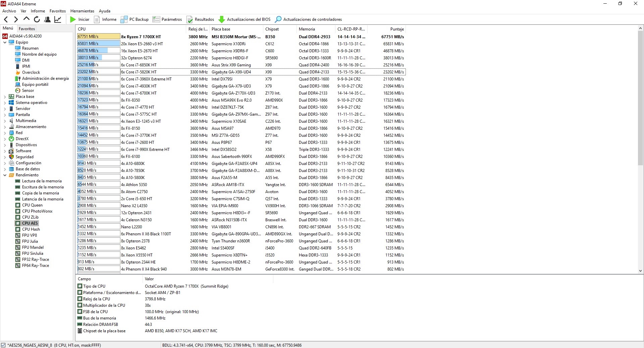The width and height of the screenshot is (644, 348).
Task: Select the FPU VP8 benchmark
Action: point(30,235)
